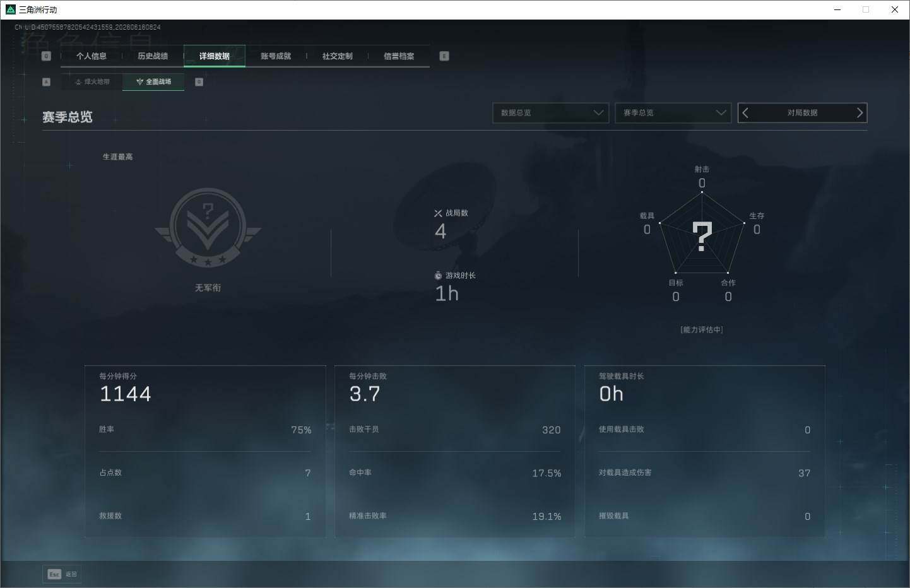Viewport: 910px width, 588px height.
Task: Click the rank emblem badge 无军衔
Action: click(208, 228)
